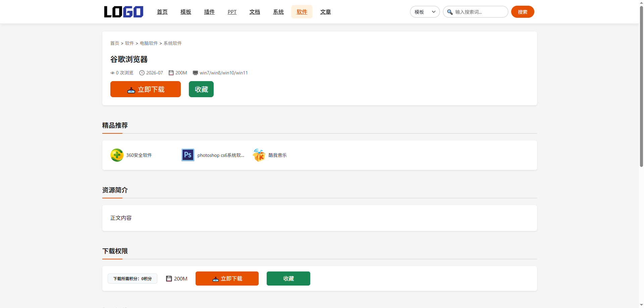Click the disk icon in 下载权限 section
Screen dimensions: 644x308
click(x=169, y=279)
